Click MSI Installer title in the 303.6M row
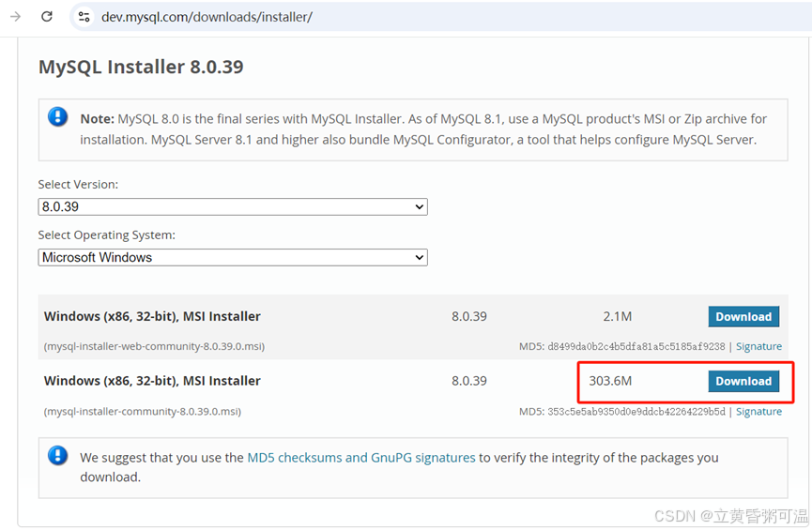 pyautogui.click(x=152, y=381)
